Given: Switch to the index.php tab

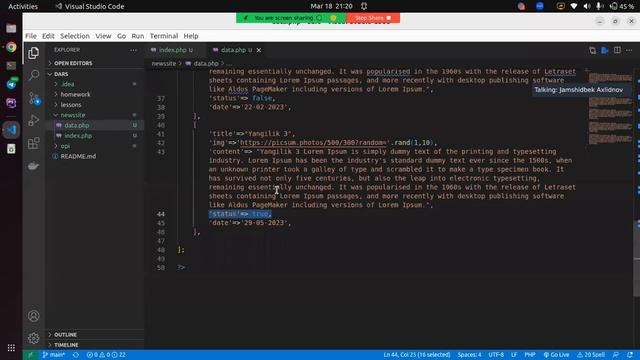Looking at the screenshot, I should click(172, 50).
